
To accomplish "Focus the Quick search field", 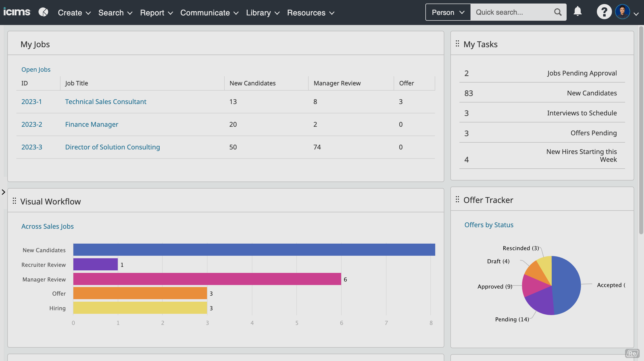I will (x=512, y=12).
